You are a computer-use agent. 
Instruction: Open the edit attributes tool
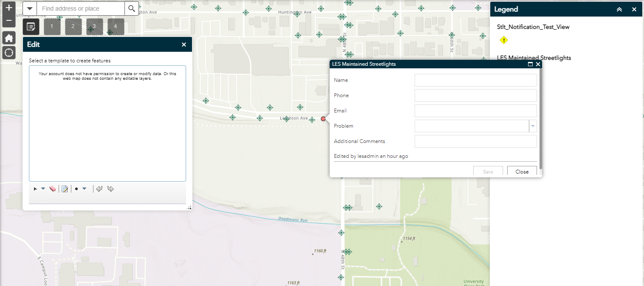tap(64, 189)
